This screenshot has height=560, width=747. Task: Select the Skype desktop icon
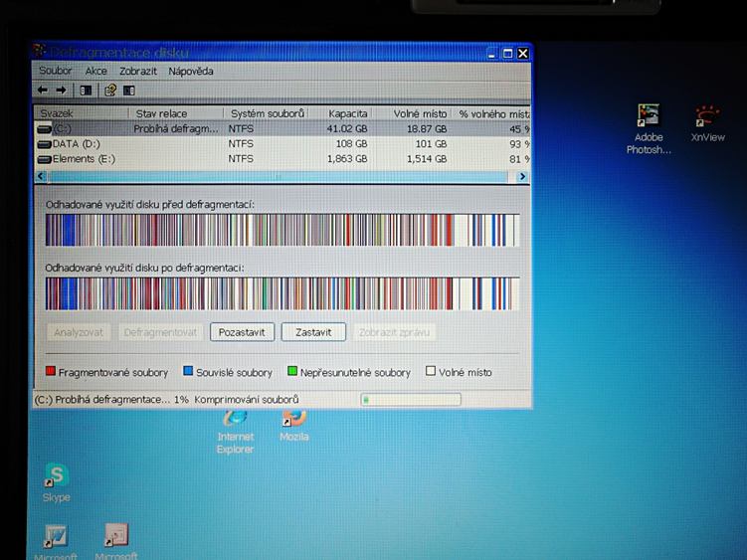pyautogui.click(x=57, y=481)
